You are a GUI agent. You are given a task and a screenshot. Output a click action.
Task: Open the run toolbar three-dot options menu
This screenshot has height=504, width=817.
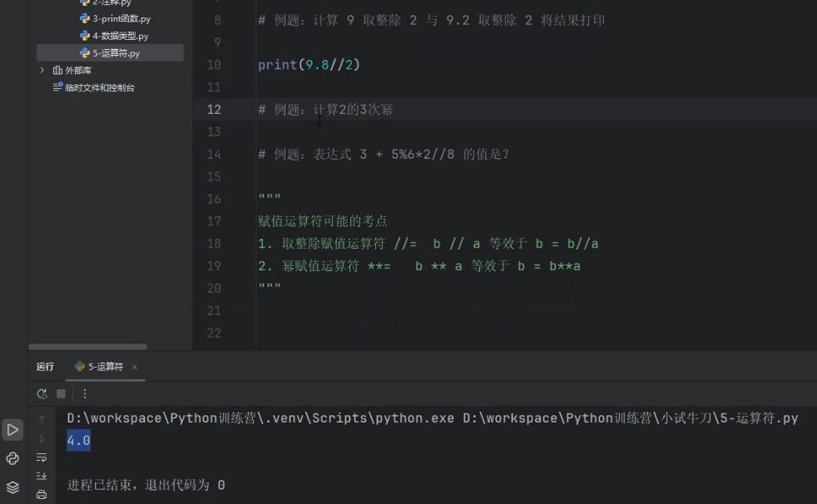(84, 393)
